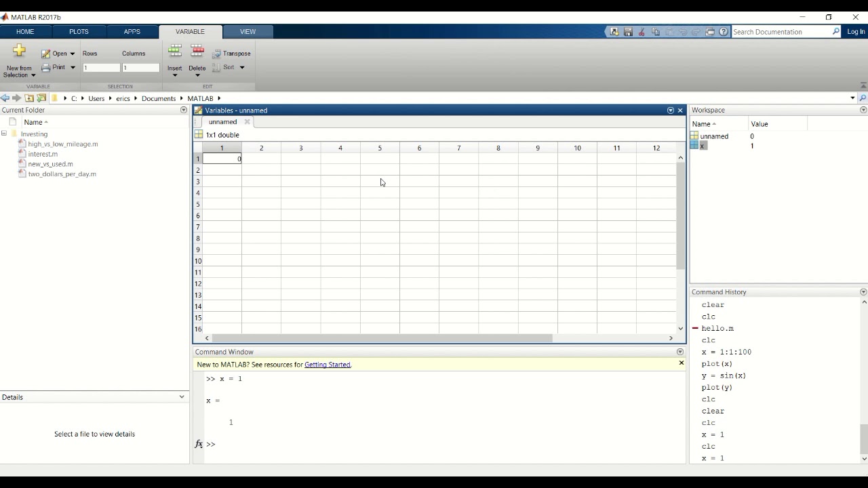
Task: Click the Command History vertical scrollbar
Action: 863,439
